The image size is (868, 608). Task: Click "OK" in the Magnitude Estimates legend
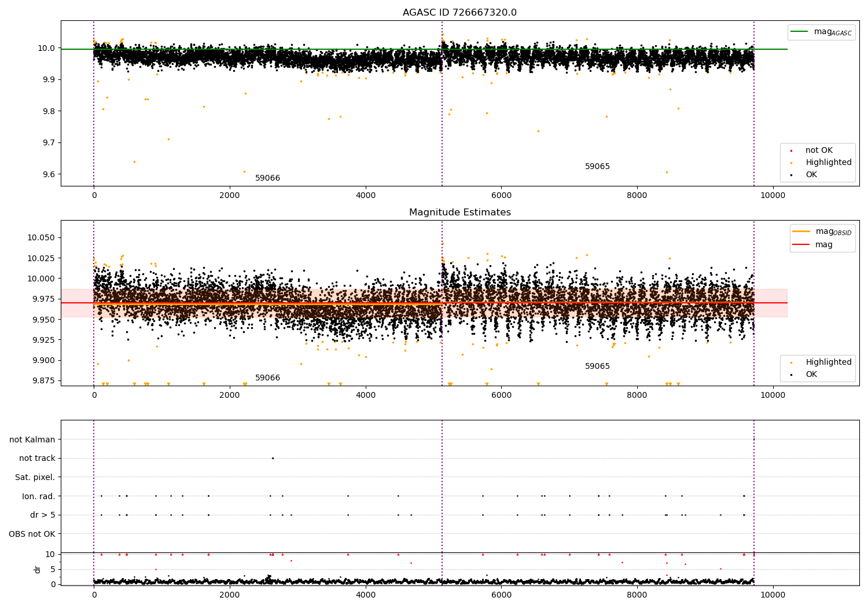coord(811,375)
